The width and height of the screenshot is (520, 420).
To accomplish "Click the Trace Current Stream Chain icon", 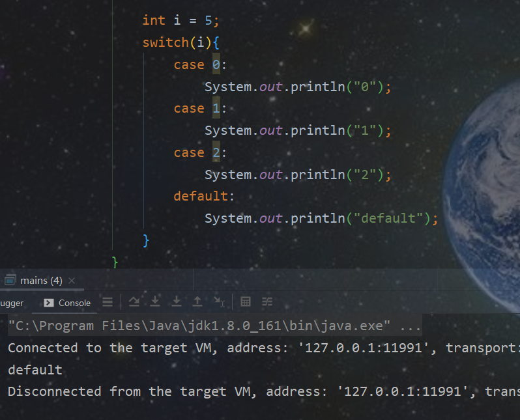I will coord(267,301).
